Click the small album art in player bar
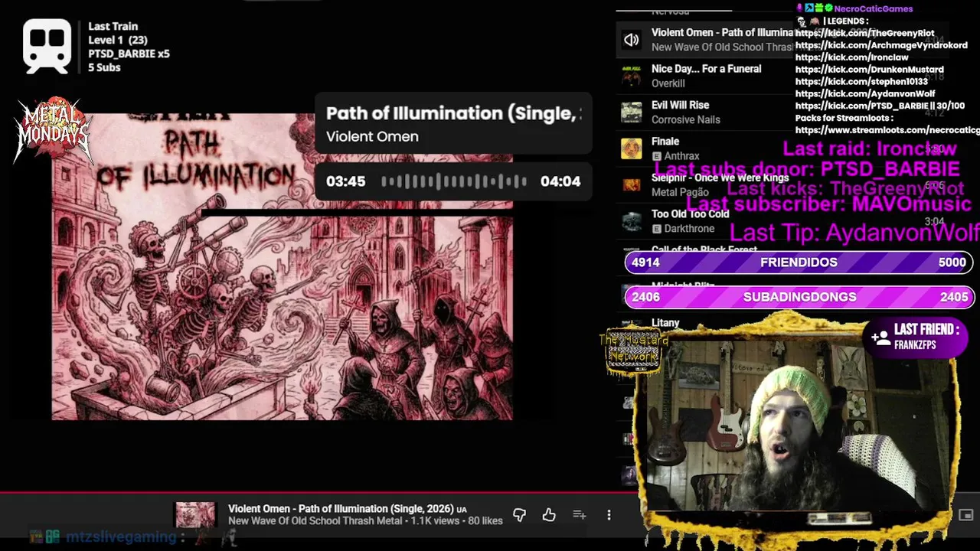The height and width of the screenshot is (551, 980). pyautogui.click(x=195, y=515)
